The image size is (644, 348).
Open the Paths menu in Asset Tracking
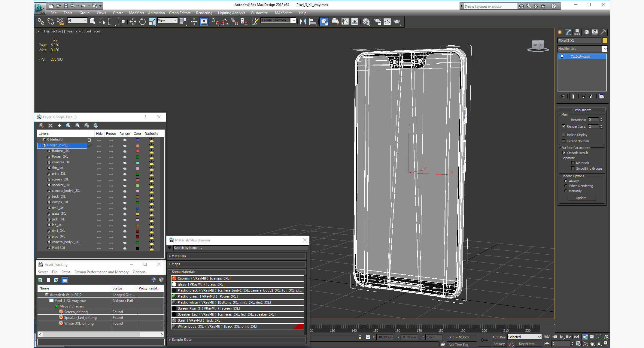click(66, 272)
